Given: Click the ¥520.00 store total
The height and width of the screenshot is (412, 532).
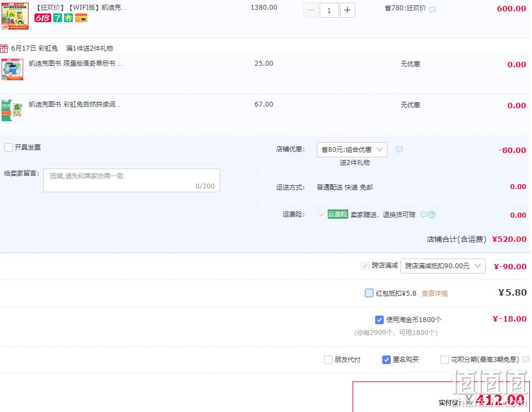Looking at the screenshot, I should (509, 239).
